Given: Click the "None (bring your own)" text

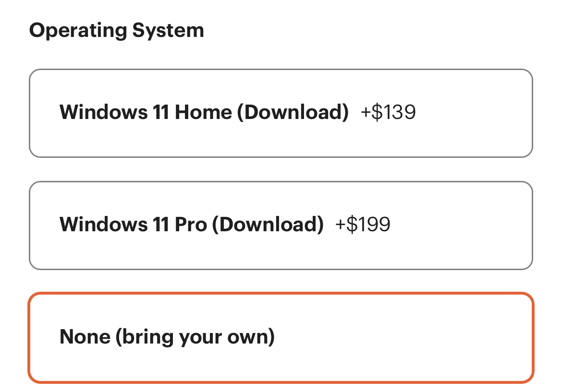Looking at the screenshot, I should tap(167, 337).
